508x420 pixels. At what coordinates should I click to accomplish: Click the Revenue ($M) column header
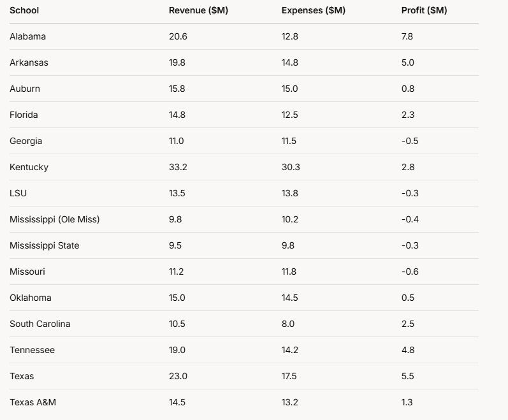click(x=198, y=10)
